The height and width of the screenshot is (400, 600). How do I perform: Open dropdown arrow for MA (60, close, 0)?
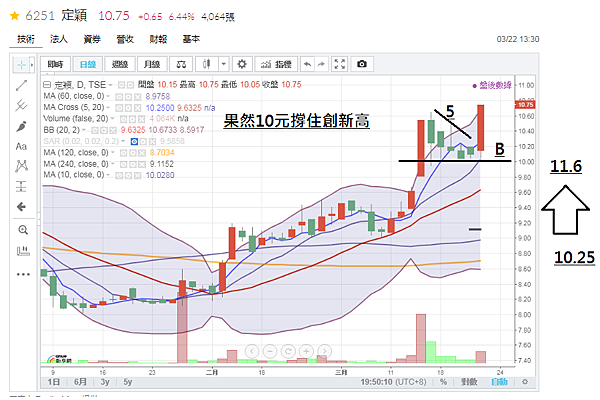(x=108, y=96)
